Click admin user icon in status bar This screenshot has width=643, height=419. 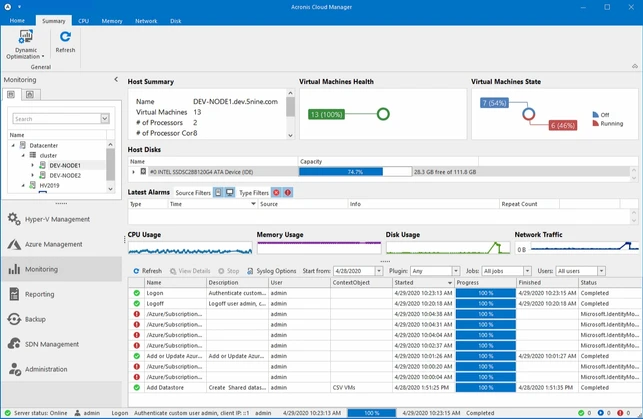click(x=77, y=413)
